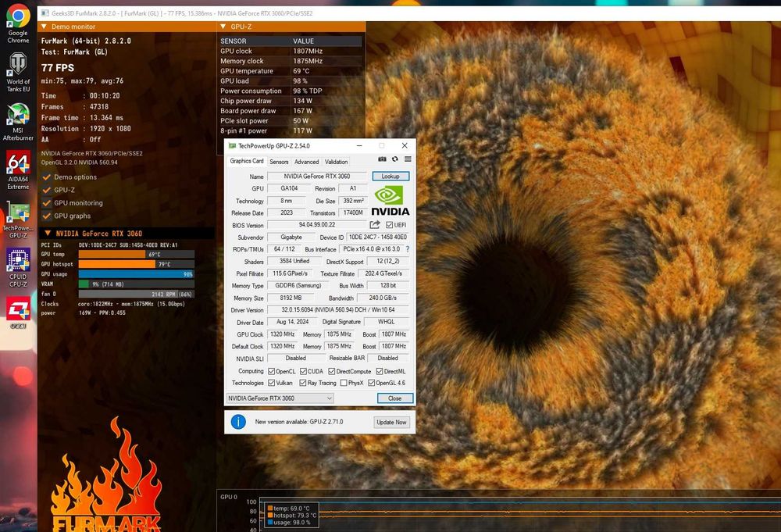Screen dimensions: 781x532
Task: Toggle the GPU-Z overlay checkmark
Action: point(47,190)
